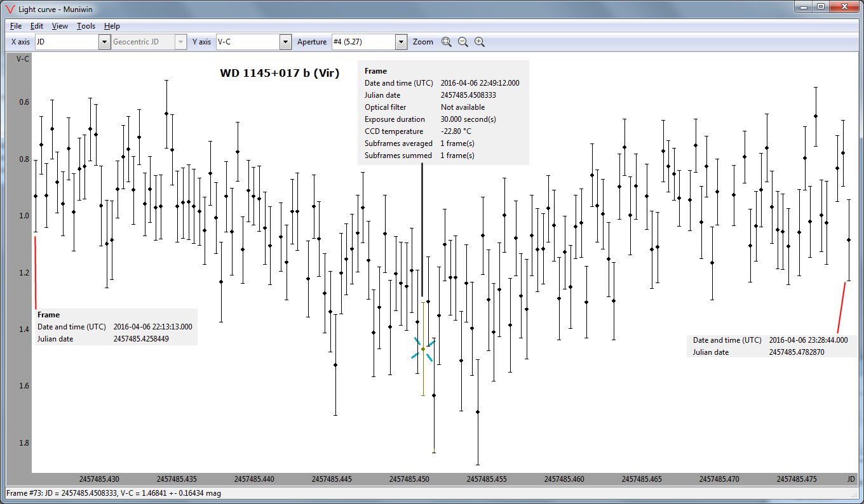The width and height of the screenshot is (864, 504).
Task: Select the highlighted data point with crosshair
Action: coord(423,349)
